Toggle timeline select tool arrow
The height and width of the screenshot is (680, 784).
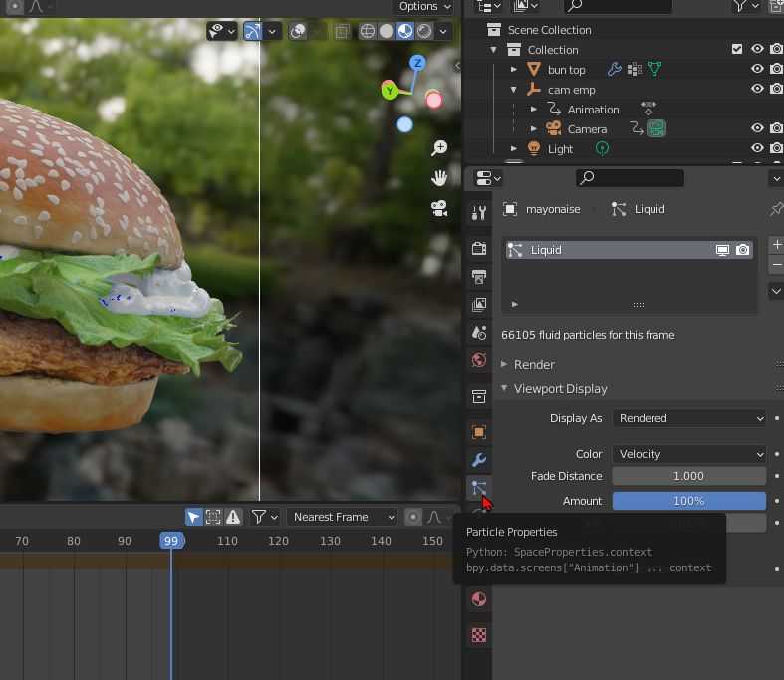(193, 517)
